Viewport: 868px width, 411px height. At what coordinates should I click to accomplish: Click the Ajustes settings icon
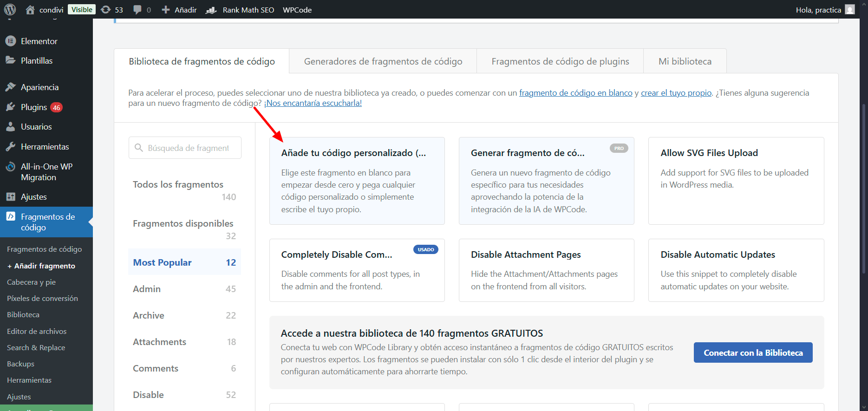click(11, 196)
